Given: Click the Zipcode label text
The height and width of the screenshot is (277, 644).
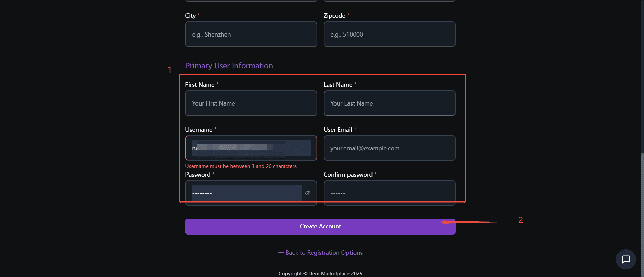Looking at the screenshot, I should (334, 16).
